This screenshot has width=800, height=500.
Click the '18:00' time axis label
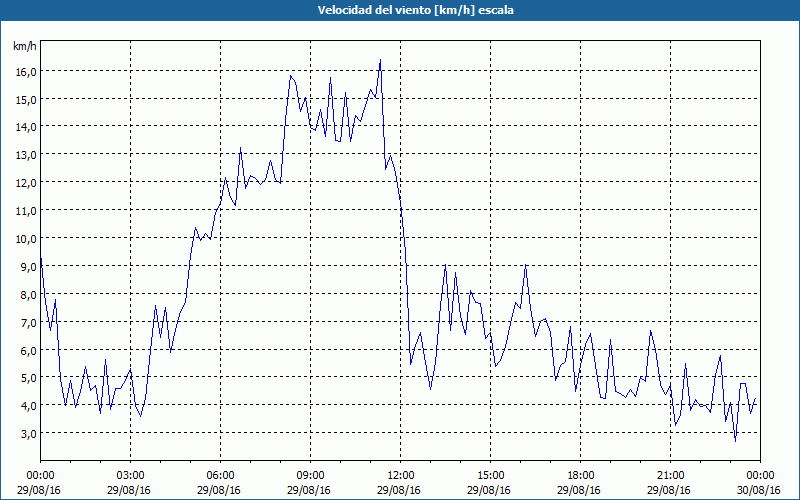click(x=581, y=476)
